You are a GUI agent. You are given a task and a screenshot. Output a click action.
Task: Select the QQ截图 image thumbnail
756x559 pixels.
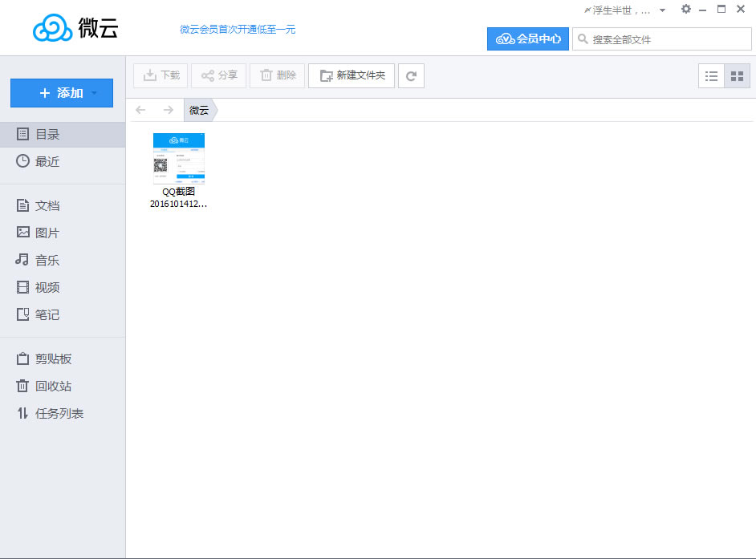pos(178,158)
